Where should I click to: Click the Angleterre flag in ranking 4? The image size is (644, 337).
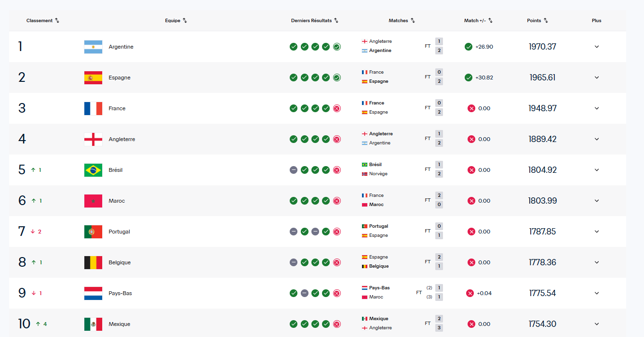[93, 139]
